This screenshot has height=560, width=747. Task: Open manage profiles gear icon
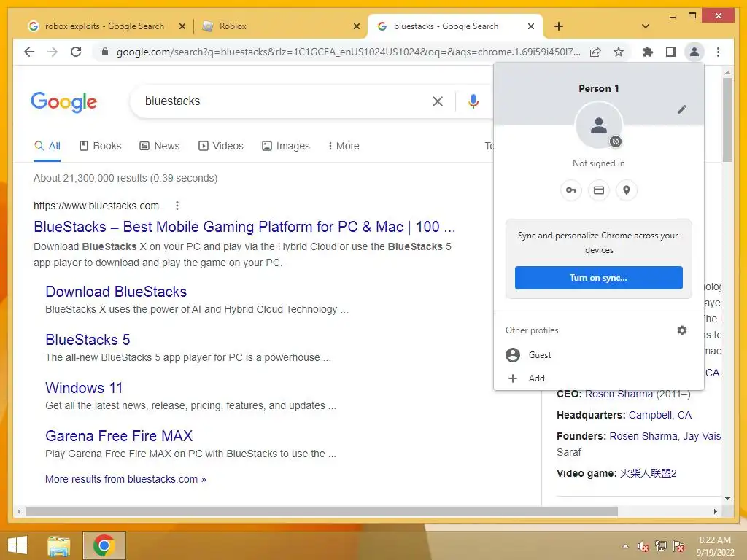(x=682, y=330)
